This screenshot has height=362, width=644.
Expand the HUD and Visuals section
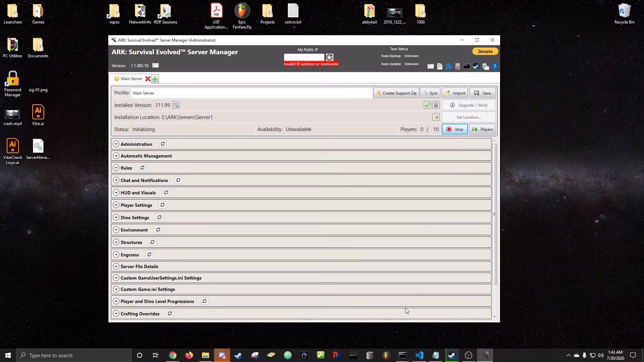click(116, 193)
